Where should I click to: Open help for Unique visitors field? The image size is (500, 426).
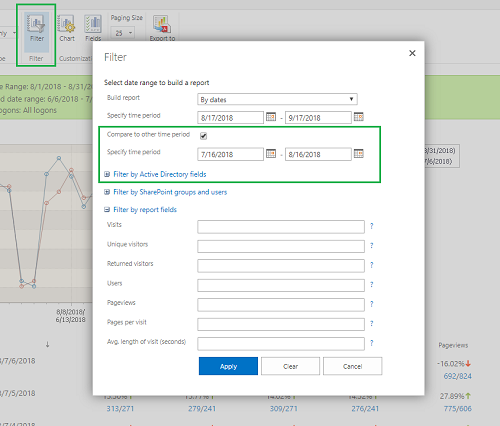[x=372, y=246]
